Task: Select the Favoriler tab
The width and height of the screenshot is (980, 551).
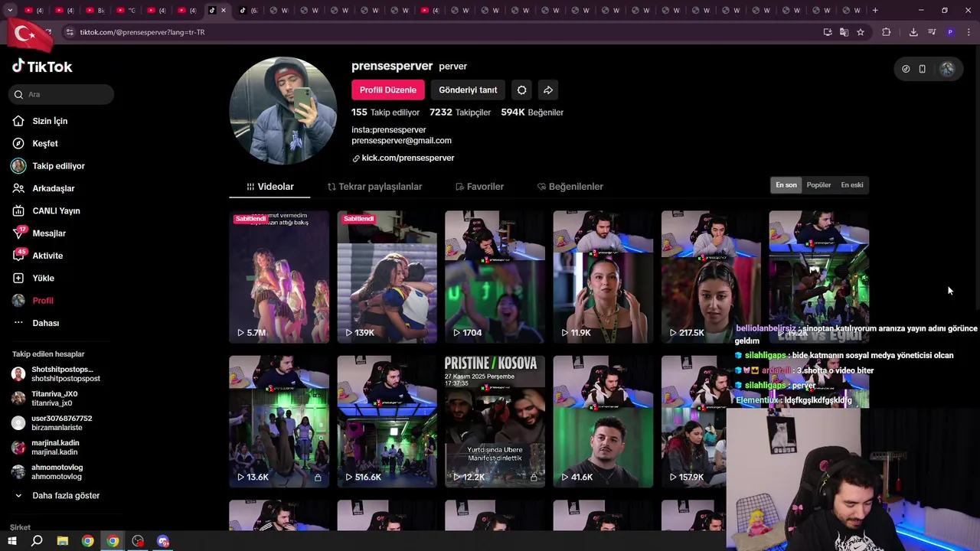Action: click(x=479, y=187)
